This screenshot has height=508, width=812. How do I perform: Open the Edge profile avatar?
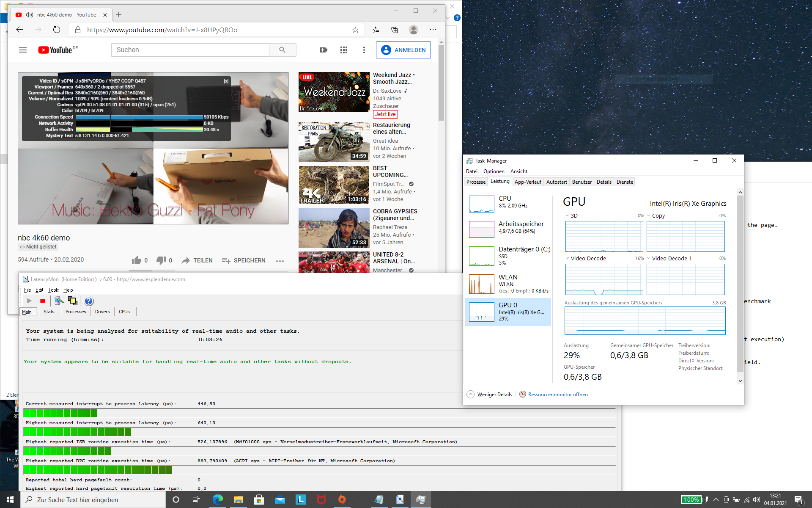pyautogui.click(x=414, y=30)
